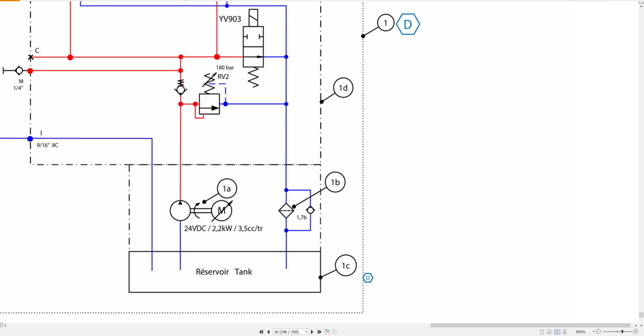Click the horizontal scrollbar left arrow

(x=5, y=325)
